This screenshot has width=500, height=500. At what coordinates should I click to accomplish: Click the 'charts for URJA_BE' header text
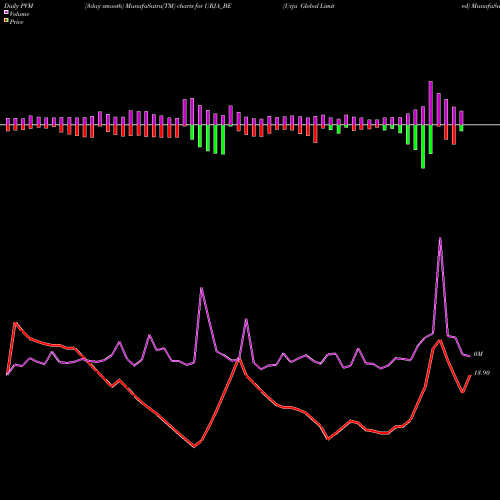pyautogui.click(x=204, y=6)
